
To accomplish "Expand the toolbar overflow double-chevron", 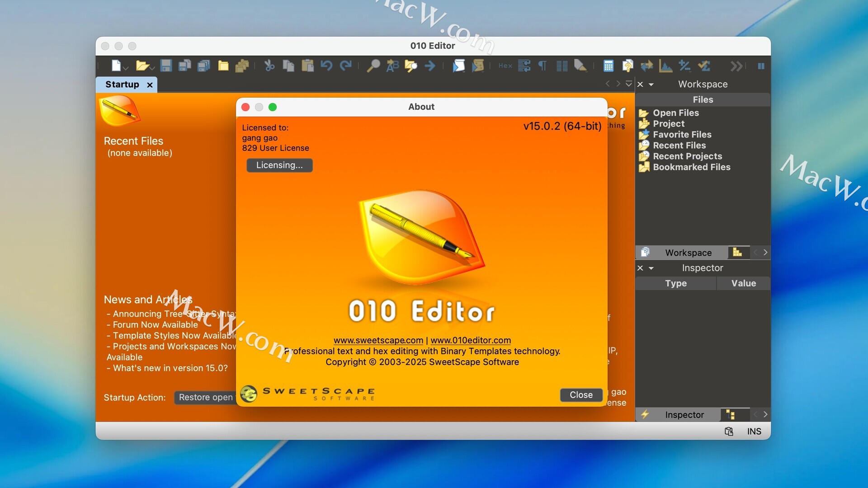I will point(736,66).
